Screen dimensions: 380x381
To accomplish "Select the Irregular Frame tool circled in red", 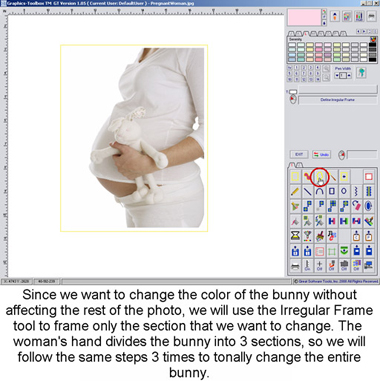I will pyautogui.click(x=319, y=176).
